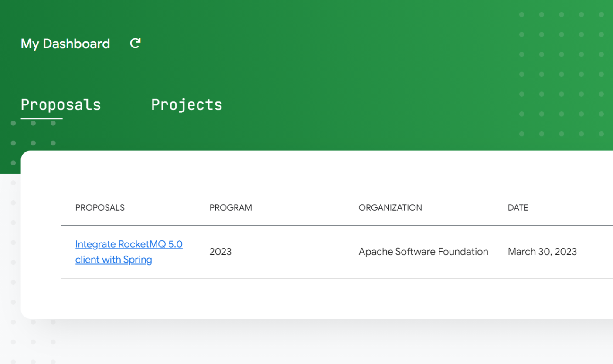Select the Proposals tab
The image size is (613, 364).
(x=61, y=105)
